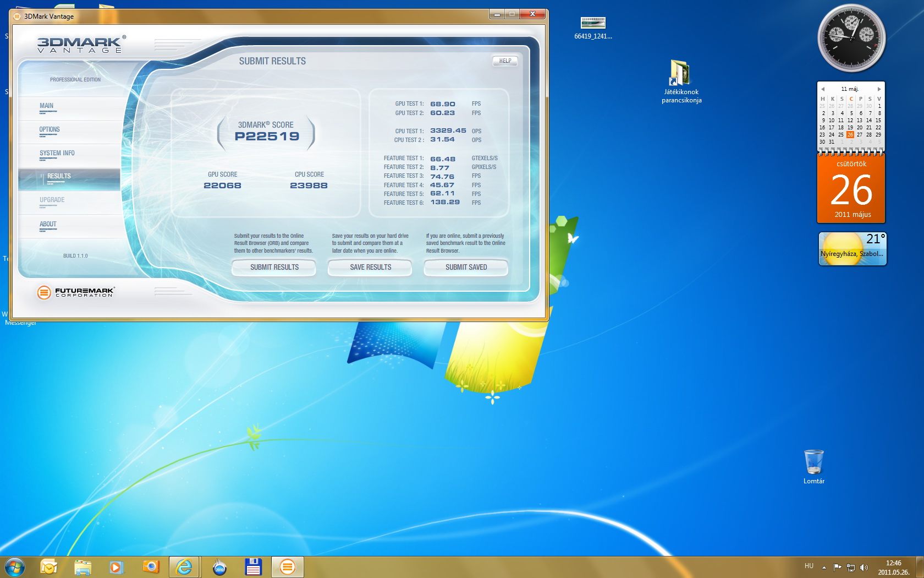Click GPU Test 1 value 68.90
Viewport: 924px width, 578px height.
(443, 104)
